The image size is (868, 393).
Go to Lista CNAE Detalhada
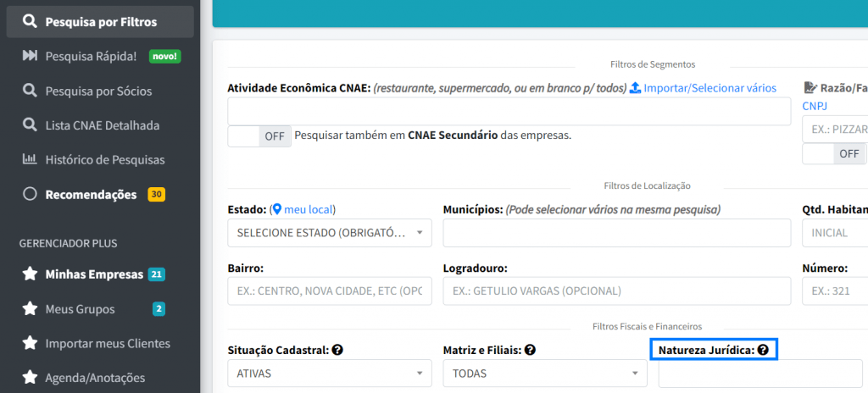point(102,125)
